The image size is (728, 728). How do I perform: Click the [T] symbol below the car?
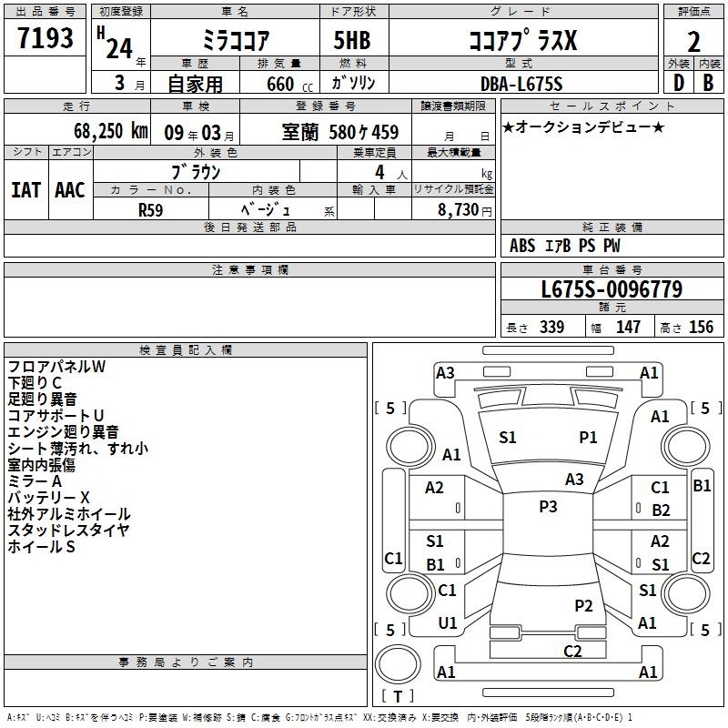397,697
